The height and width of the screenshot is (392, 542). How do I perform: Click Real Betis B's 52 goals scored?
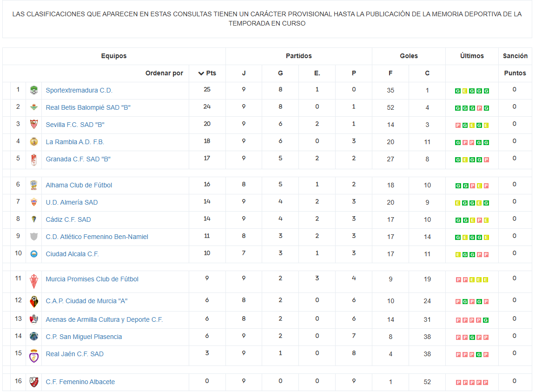[x=390, y=107]
